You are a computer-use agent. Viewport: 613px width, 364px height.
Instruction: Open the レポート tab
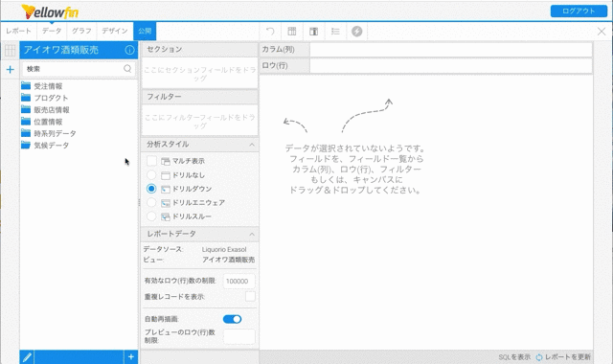[x=18, y=31]
